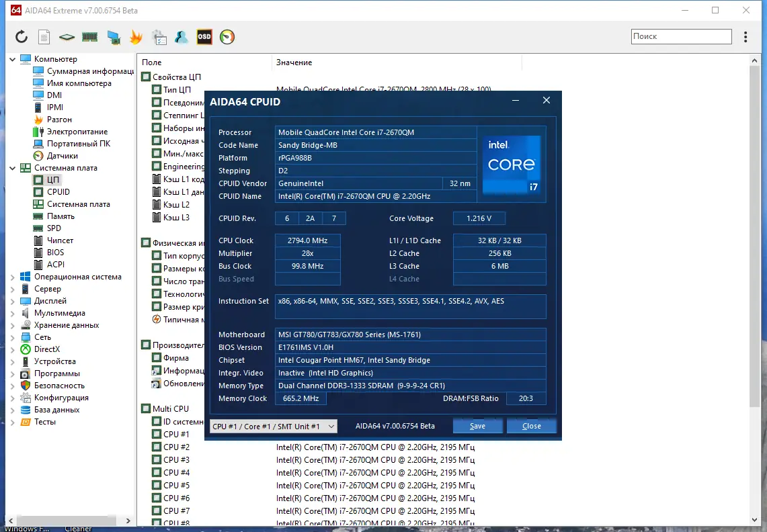Click vertical scrollbar down arrow
This screenshot has width=767, height=532.
[754, 520]
